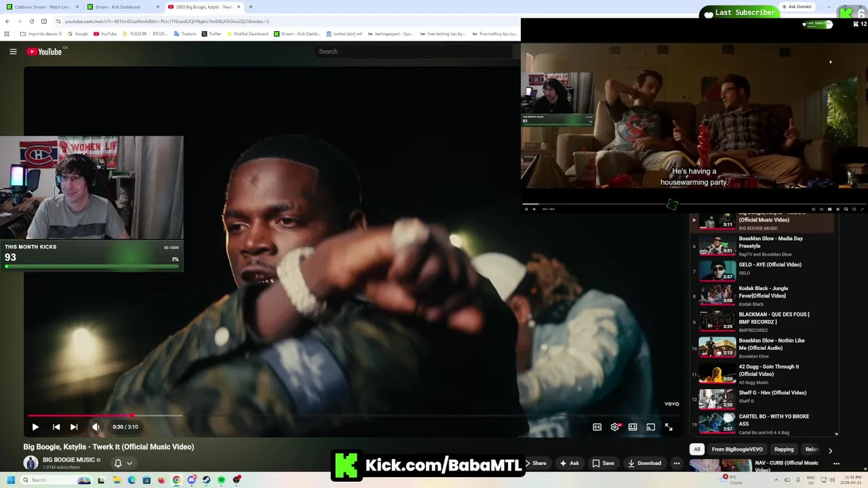Select the Rapping filter chip
This screenshot has width=868, height=488.
[x=784, y=449]
